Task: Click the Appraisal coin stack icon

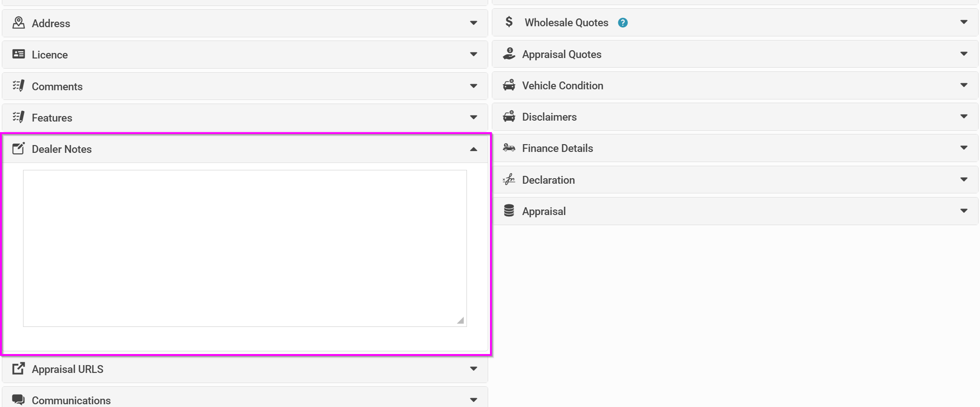Action: 509,210
